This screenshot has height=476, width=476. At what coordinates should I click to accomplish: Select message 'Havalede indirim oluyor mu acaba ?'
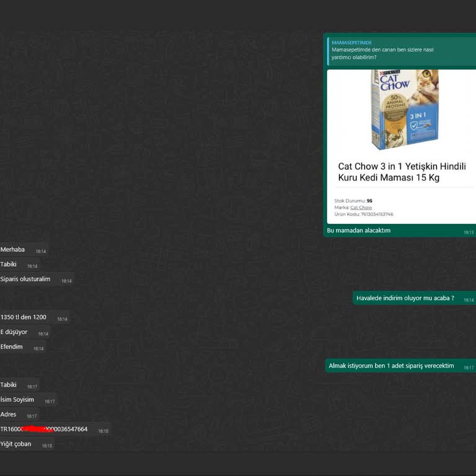(x=414, y=298)
